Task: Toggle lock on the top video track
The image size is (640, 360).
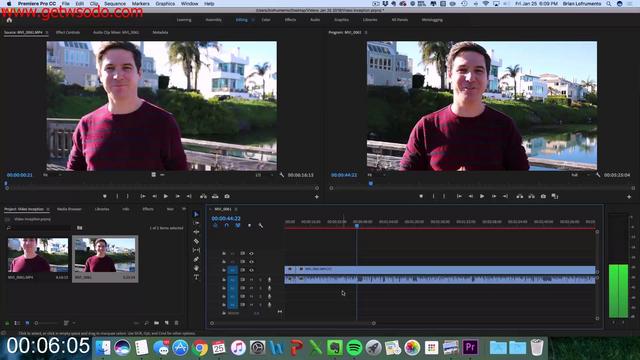Action: pos(224,253)
